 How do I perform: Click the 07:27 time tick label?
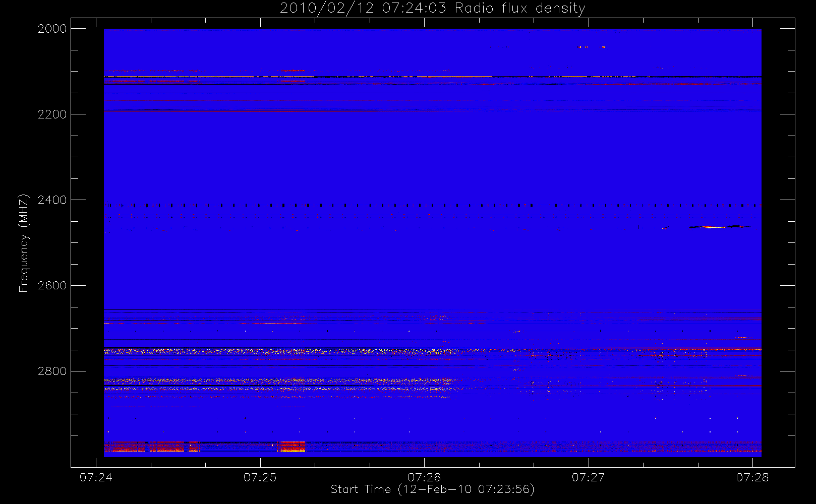(589, 477)
